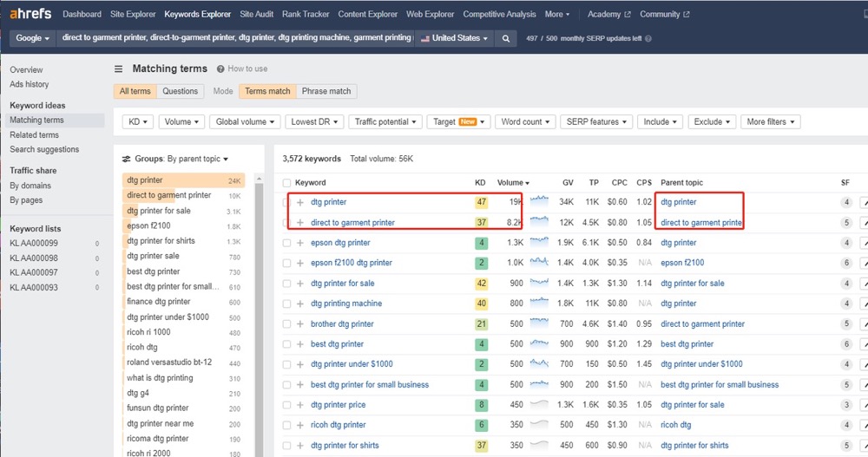Check the epson f2100 dtg printer checkbox
Image resolution: width=868 pixels, height=457 pixels.
286,264
